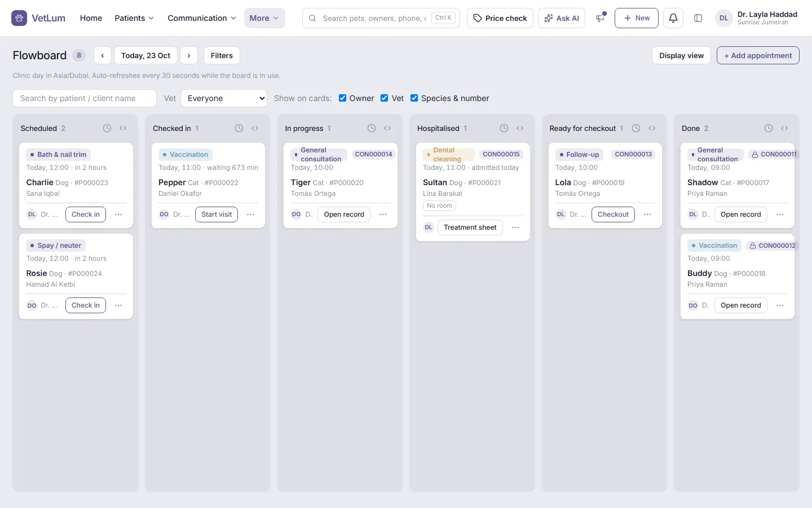Open more options on Charlie's card
Viewport: 812px width, 508px height.
click(118, 214)
